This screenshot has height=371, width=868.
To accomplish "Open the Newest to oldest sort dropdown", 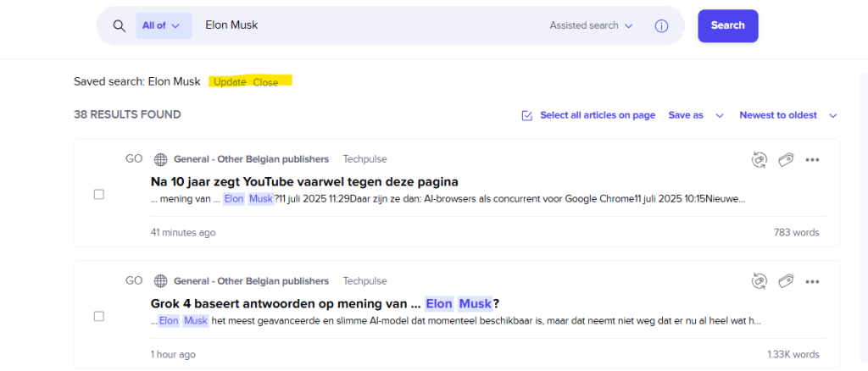I will (x=788, y=115).
